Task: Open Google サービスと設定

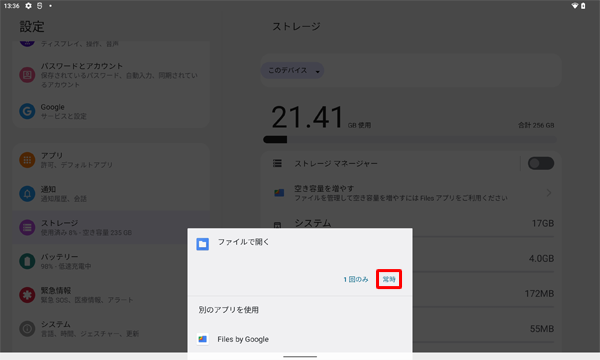Action: 111,111
